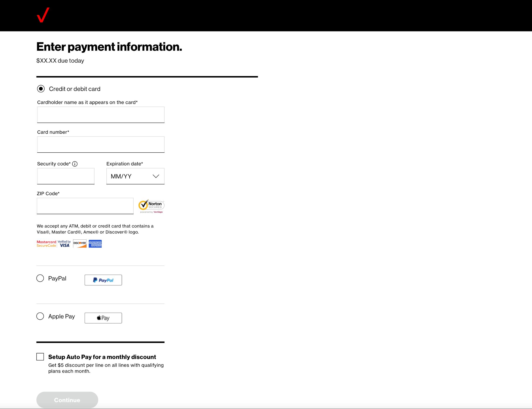Click the Verizon checkmark logo
The width and height of the screenshot is (532, 409).
click(43, 15)
